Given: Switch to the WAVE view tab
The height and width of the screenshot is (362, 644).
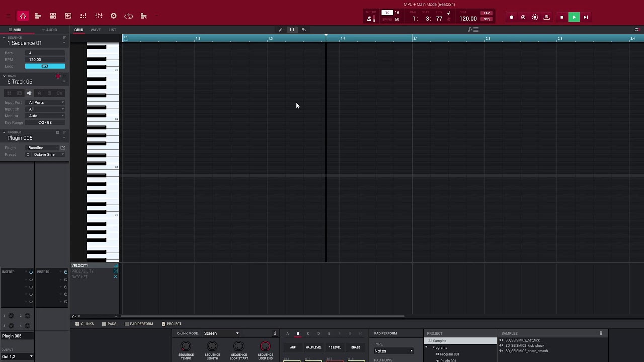Looking at the screenshot, I should coord(95,30).
